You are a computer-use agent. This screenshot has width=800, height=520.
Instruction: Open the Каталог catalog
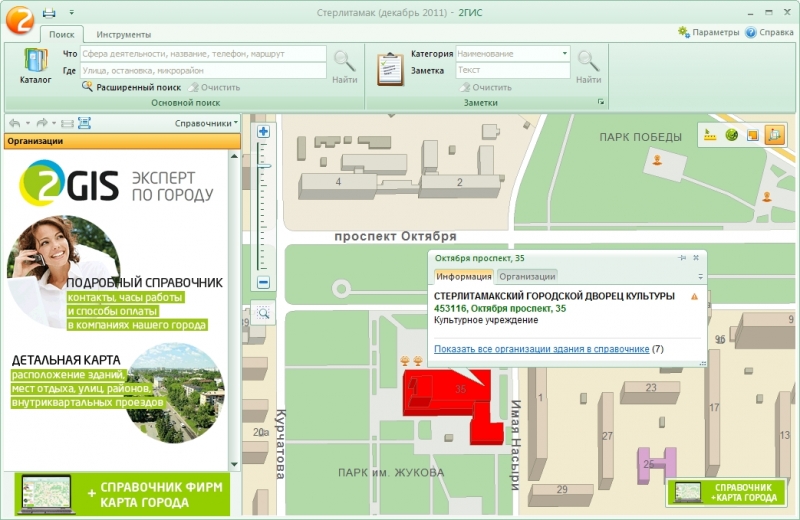[x=35, y=66]
